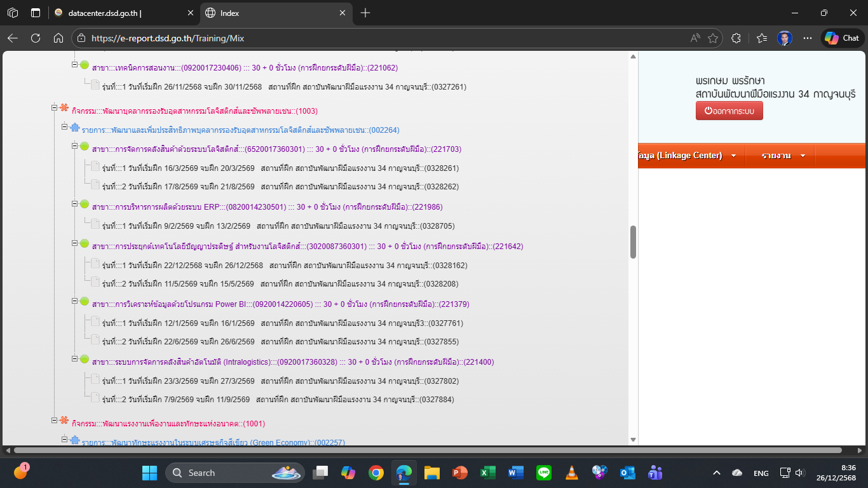Click the Edge browser Home icon
868x488 pixels.
[x=58, y=38]
